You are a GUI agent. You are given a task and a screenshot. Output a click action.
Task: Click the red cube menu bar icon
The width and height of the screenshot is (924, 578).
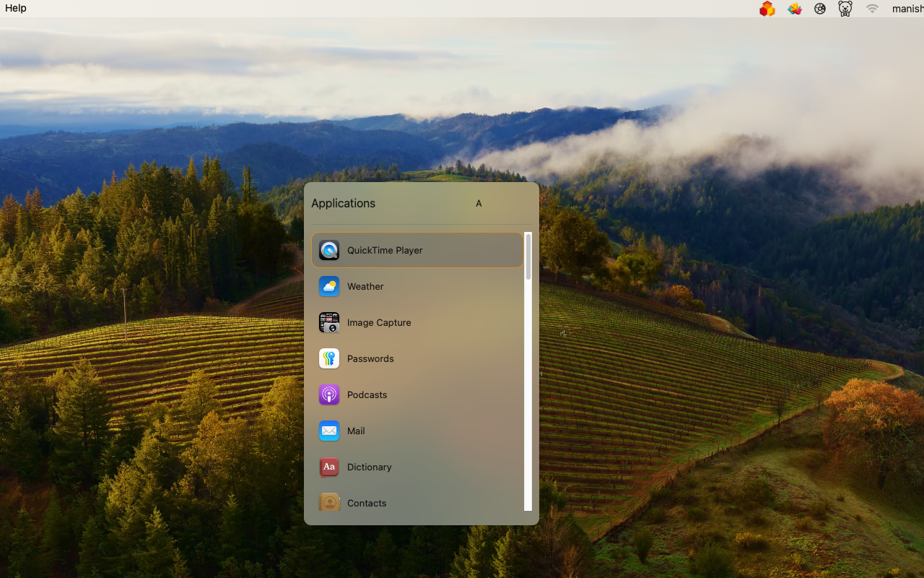point(767,9)
